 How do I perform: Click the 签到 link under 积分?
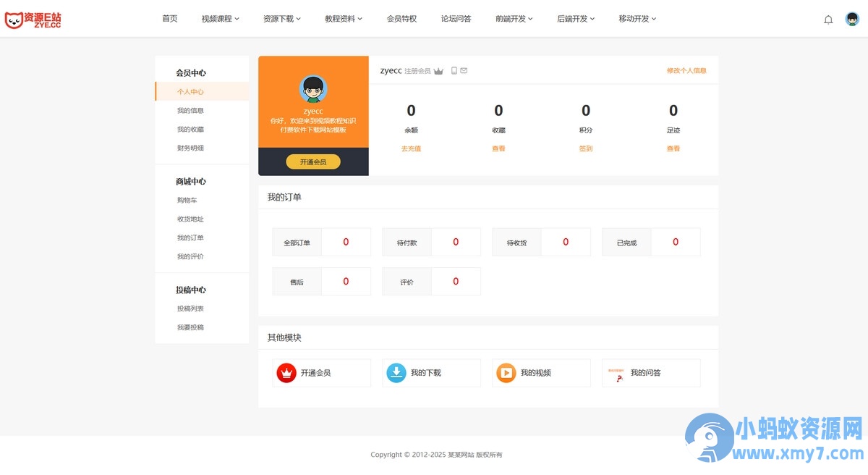586,148
